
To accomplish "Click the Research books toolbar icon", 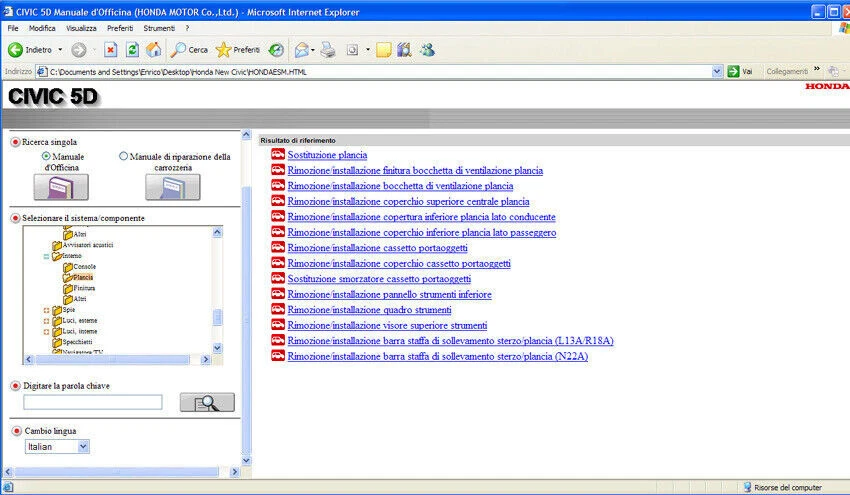I will (x=404, y=50).
